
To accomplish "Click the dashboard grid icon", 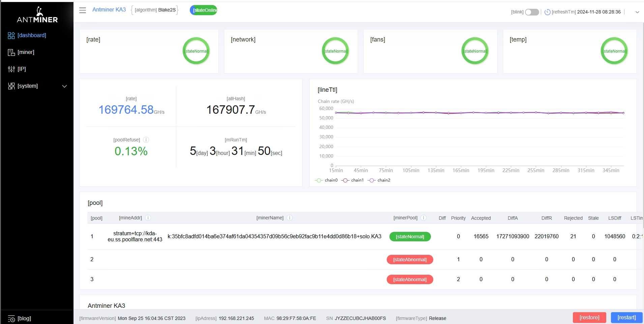I will [x=11, y=35].
